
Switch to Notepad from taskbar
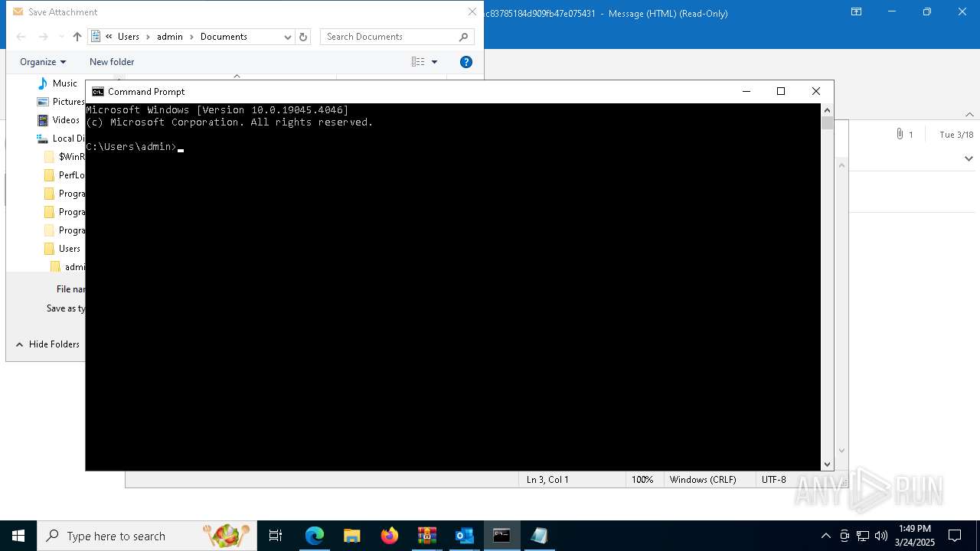click(539, 536)
